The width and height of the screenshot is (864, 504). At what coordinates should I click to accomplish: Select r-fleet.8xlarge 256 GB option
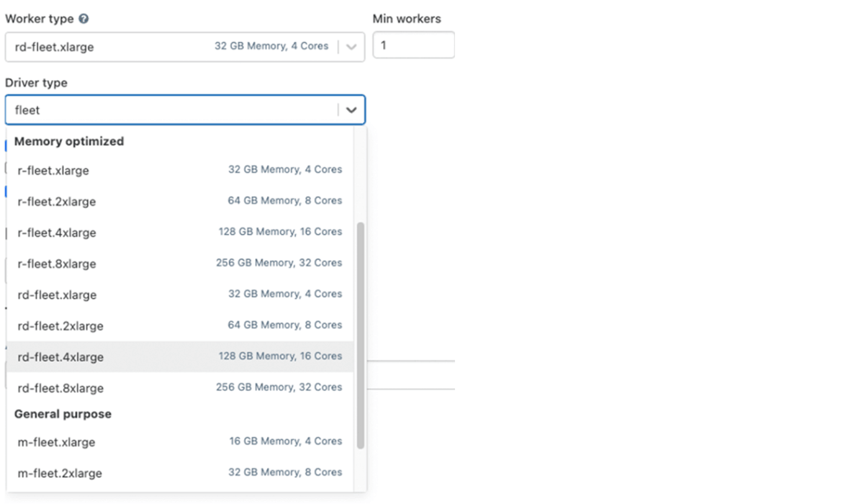point(180,264)
